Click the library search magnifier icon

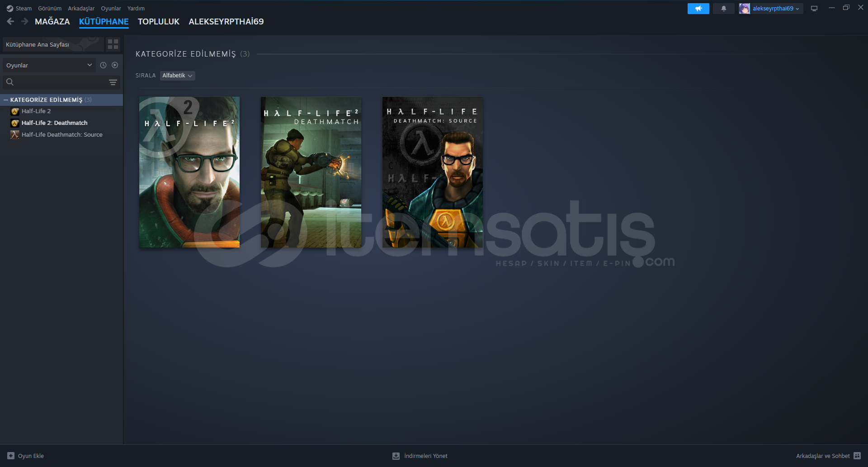point(10,82)
